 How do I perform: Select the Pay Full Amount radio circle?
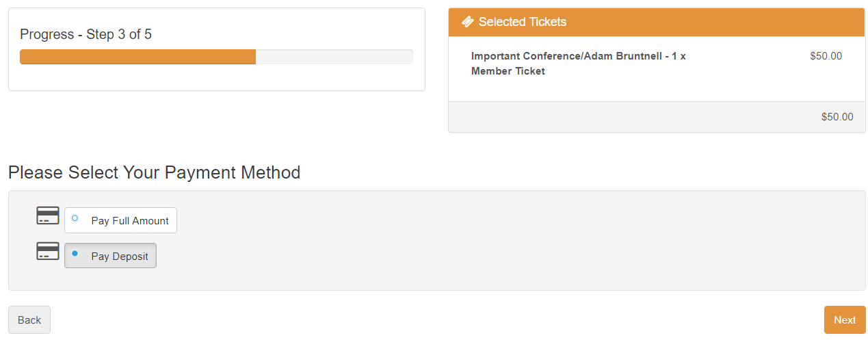75,219
